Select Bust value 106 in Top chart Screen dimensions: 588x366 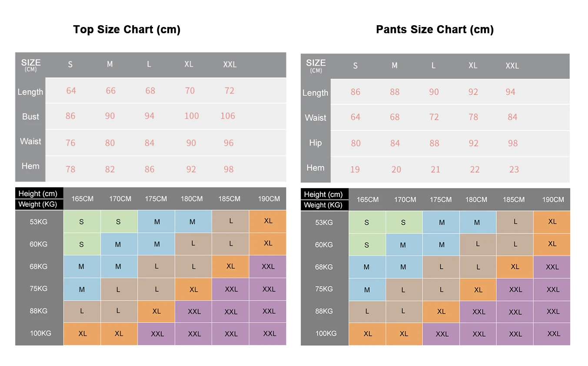tap(228, 116)
